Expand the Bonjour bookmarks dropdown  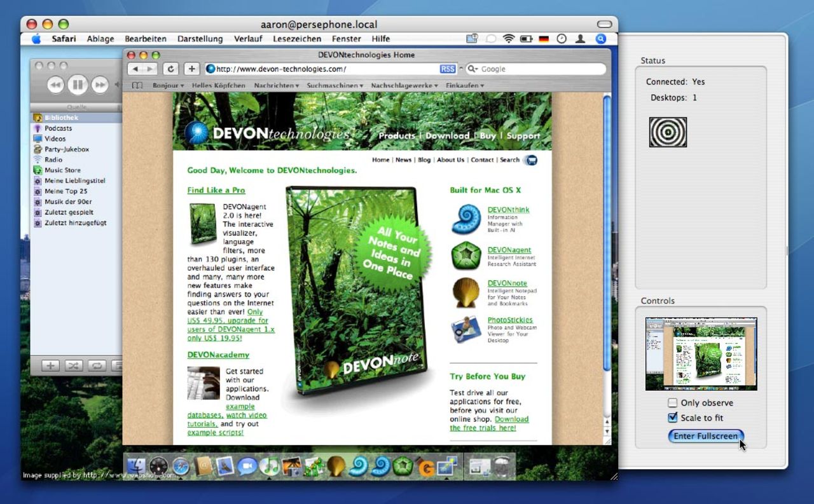[168, 85]
